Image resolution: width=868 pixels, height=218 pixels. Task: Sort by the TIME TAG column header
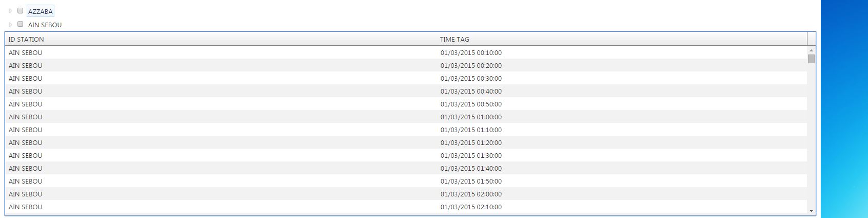pyautogui.click(x=455, y=39)
